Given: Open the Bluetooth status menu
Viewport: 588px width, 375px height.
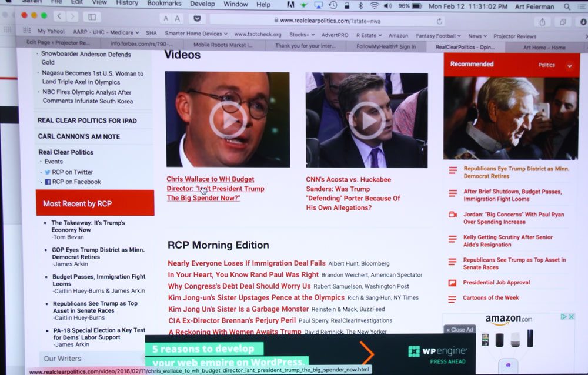Looking at the screenshot, I should [x=360, y=6].
